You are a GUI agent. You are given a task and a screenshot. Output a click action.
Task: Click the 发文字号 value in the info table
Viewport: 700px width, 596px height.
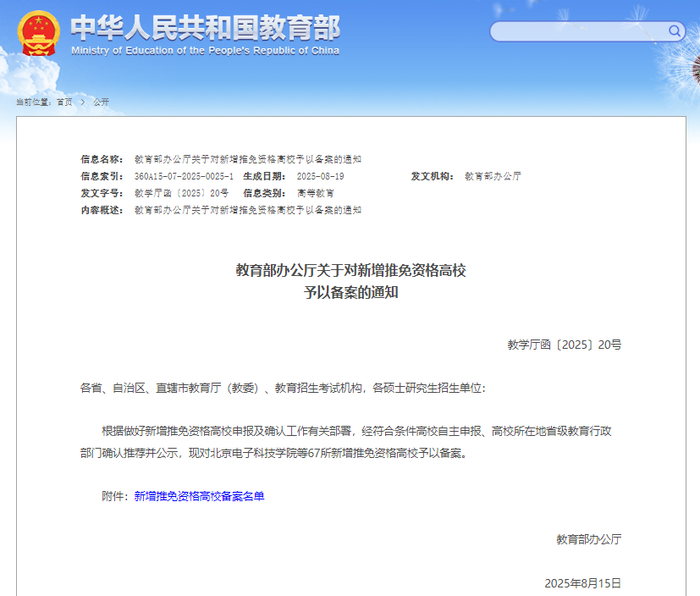coord(181,193)
